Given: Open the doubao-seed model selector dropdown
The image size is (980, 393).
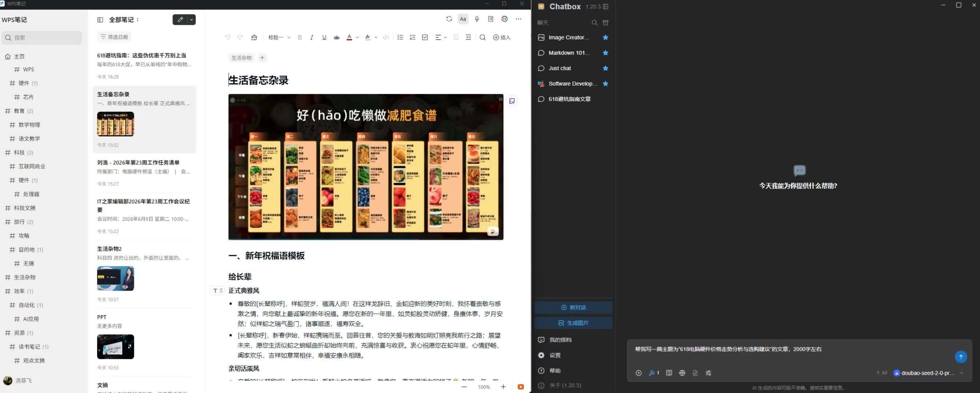Looking at the screenshot, I should [928, 373].
